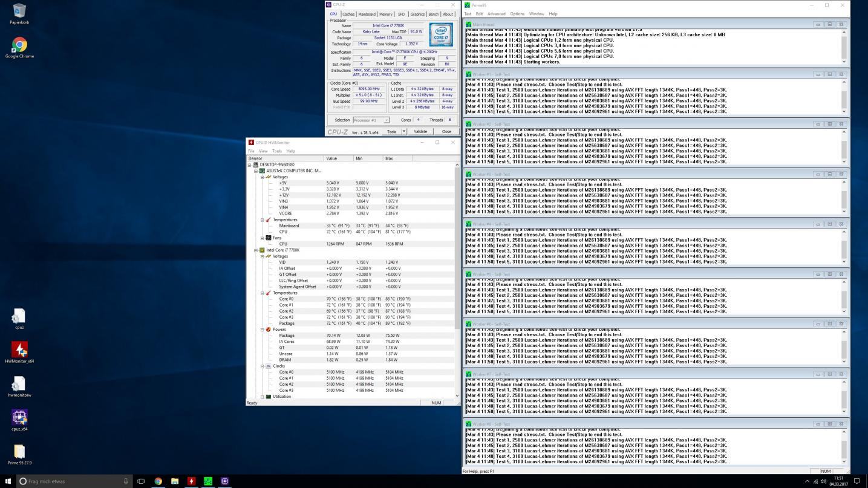Click the Close button in CPU-Z
This screenshot has height=488, width=868.
pyautogui.click(x=446, y=131)
